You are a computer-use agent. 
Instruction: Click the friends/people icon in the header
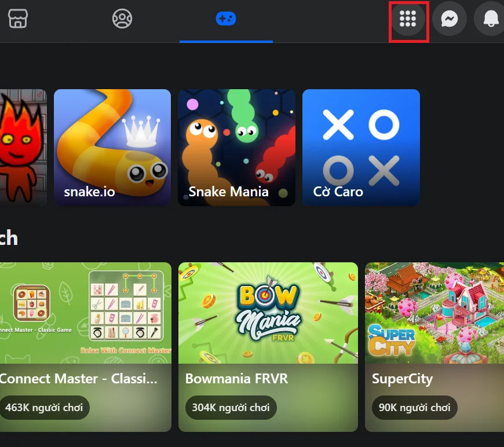pos(122,19)
